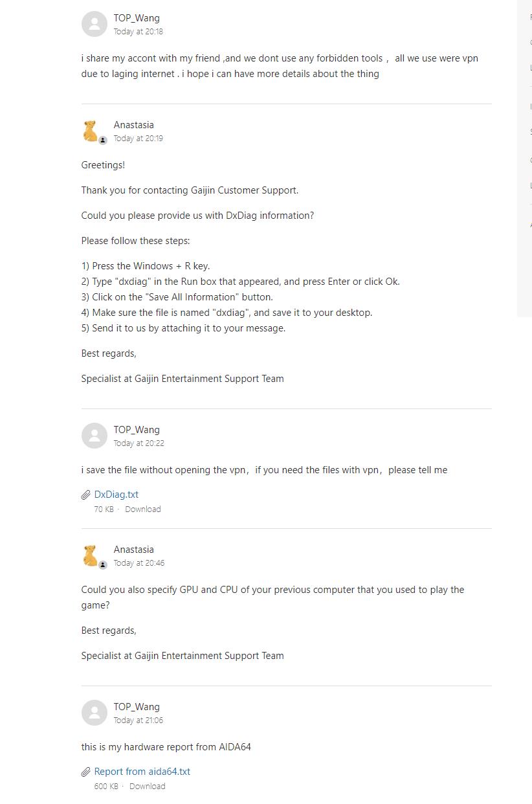Select the "Today at 20:18" timestamp

[x=139, y=32]
